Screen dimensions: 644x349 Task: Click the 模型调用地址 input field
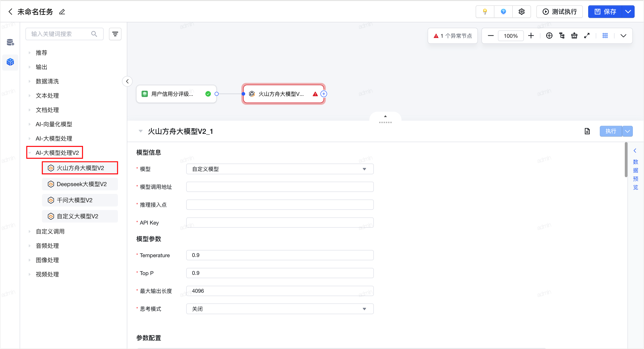tap(280, 187)
